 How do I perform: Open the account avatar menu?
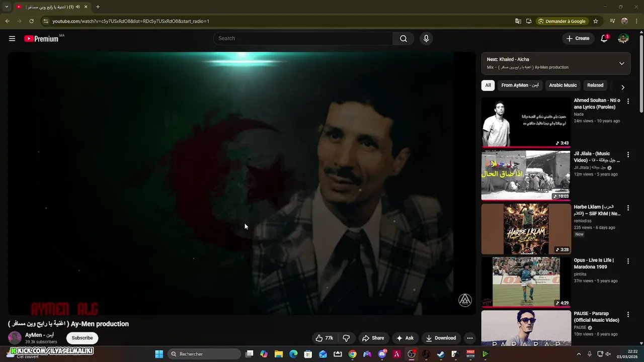click(623, 39)
